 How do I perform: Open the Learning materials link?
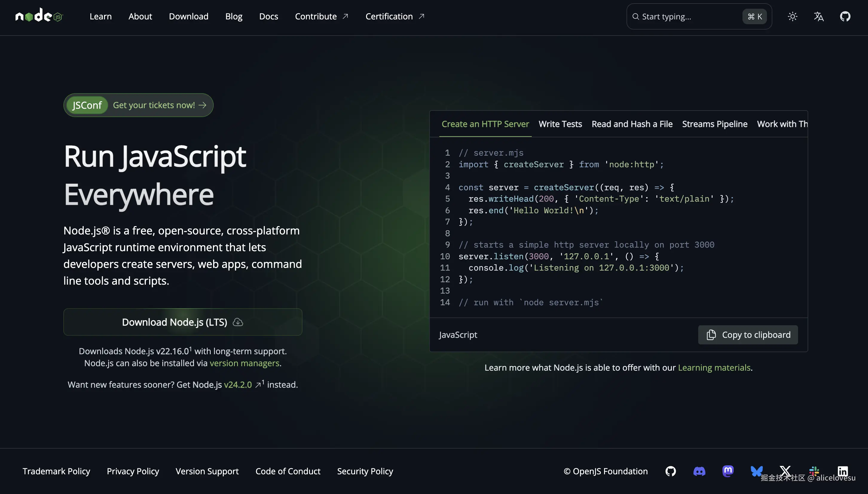714,367
